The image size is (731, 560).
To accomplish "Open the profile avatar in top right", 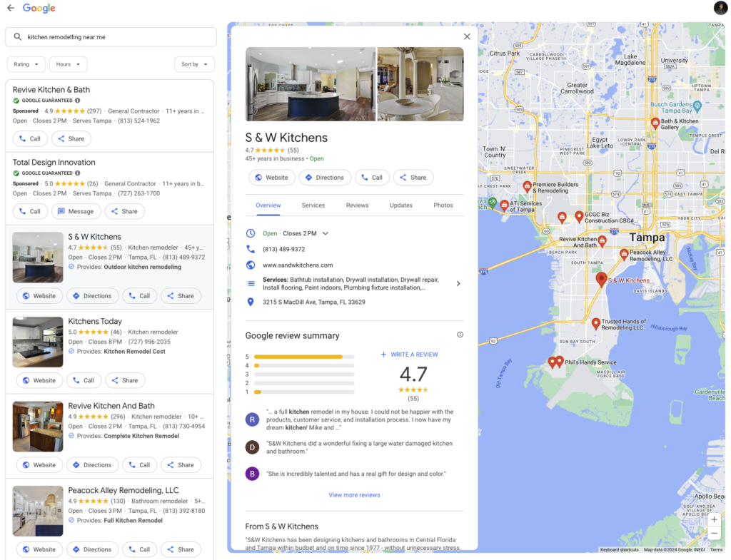I will coord(720,8).
